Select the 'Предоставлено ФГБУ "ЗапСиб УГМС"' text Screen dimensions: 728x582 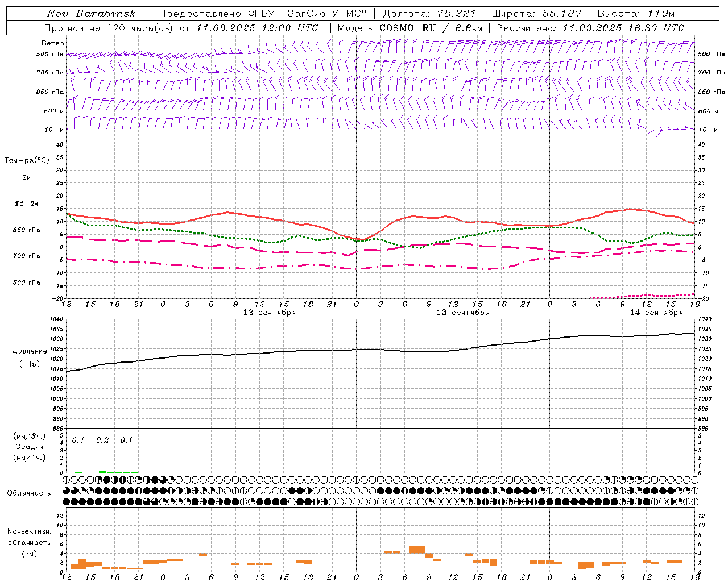coord(263,14)
